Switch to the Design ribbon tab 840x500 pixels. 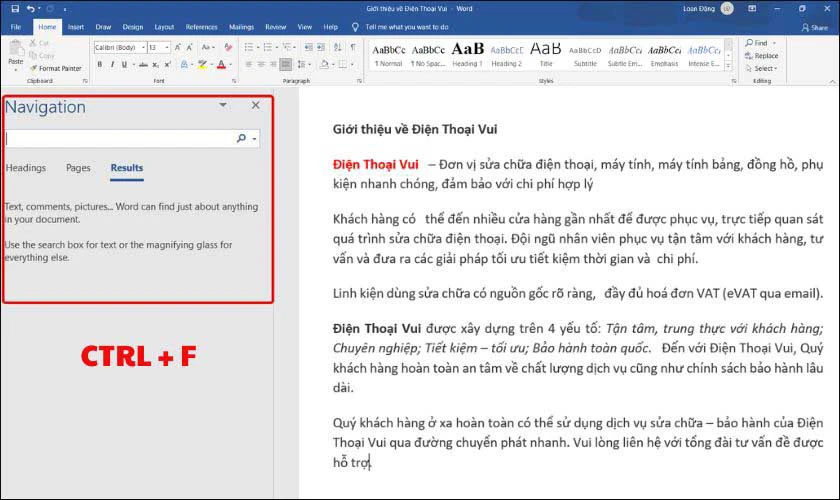(x=132, y=27)
